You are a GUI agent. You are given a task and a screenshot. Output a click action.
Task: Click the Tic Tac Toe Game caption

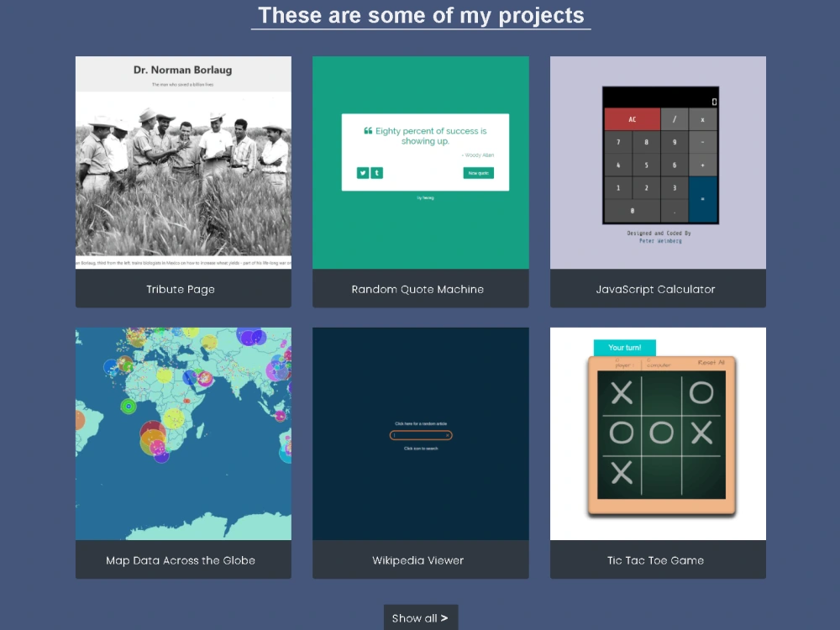(656, 560)
